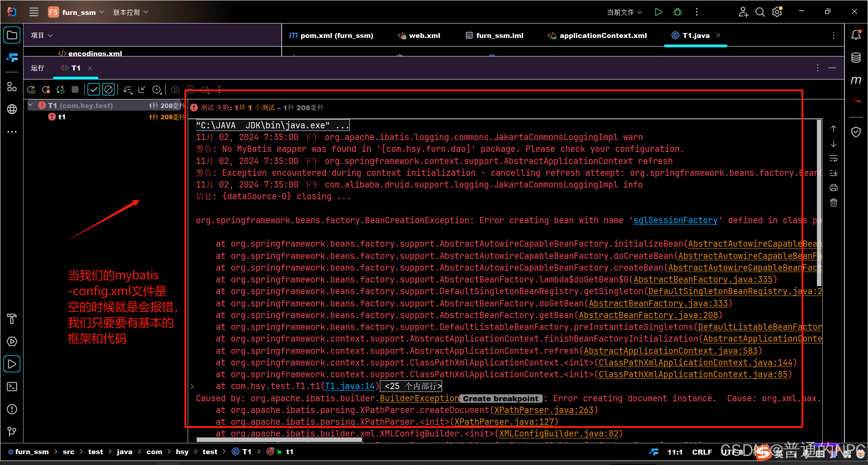Run the current file
Screen dimensions: 868x465
click(x=658, y=12)
